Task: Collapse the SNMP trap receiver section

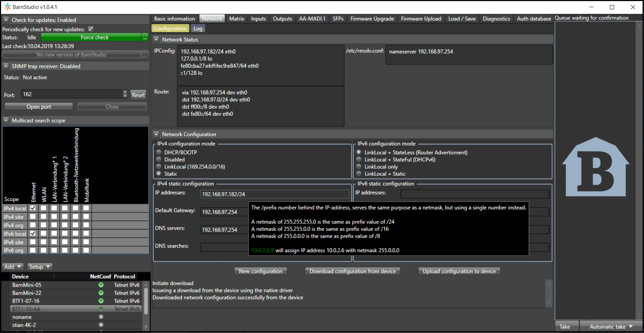Action: click(x=6, y=66)
